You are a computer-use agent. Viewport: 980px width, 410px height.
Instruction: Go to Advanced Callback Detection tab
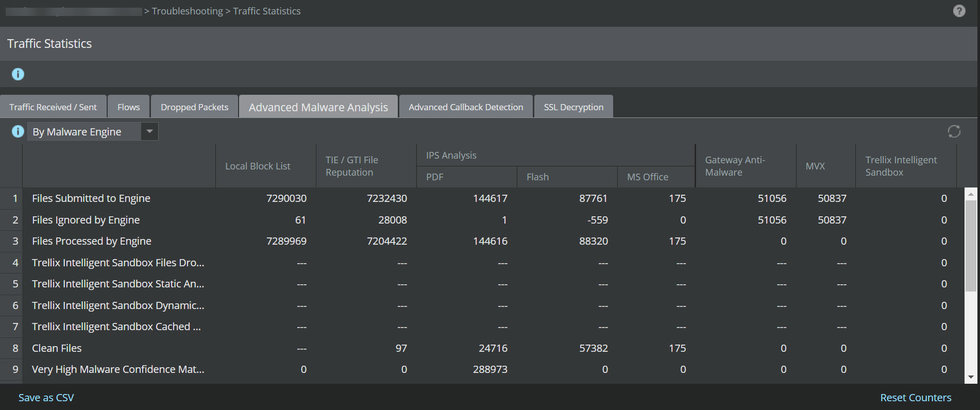tap(466, 107)
